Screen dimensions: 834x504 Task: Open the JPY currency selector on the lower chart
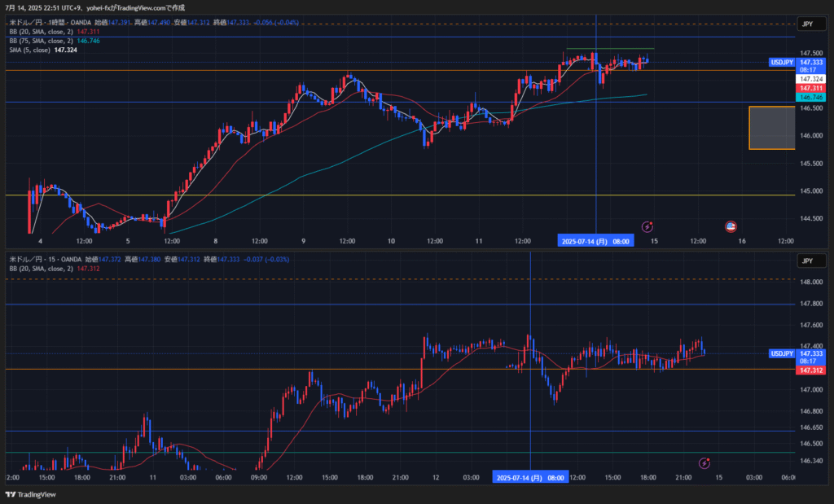[x=806, y=261]
